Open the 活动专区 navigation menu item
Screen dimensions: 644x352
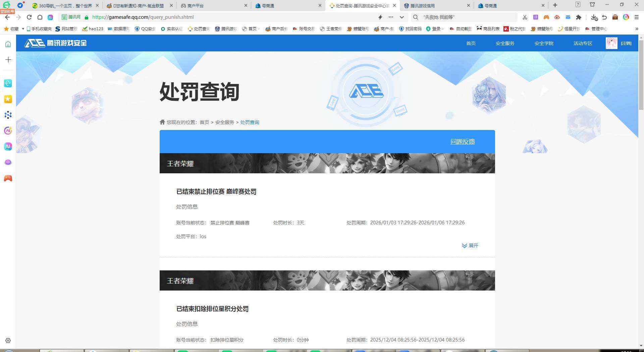(583, 43)
